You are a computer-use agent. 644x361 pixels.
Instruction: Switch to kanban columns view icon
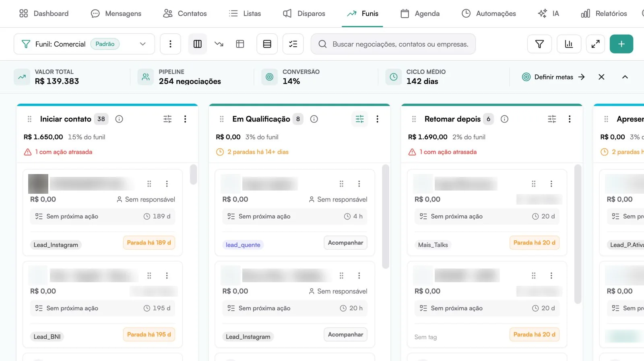click(198, 44)
